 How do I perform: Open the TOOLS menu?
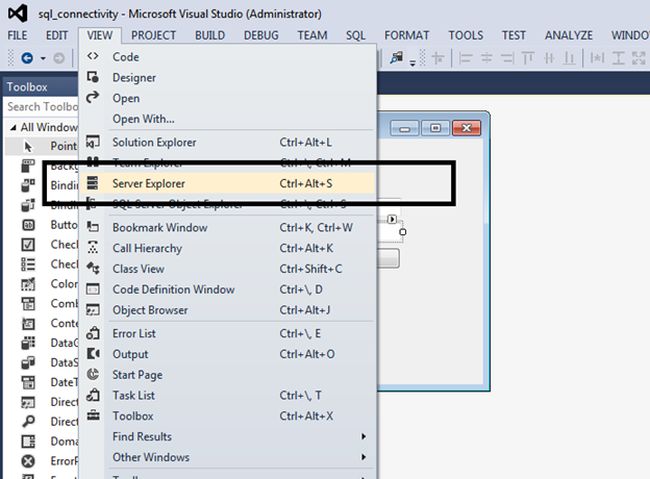466,35
